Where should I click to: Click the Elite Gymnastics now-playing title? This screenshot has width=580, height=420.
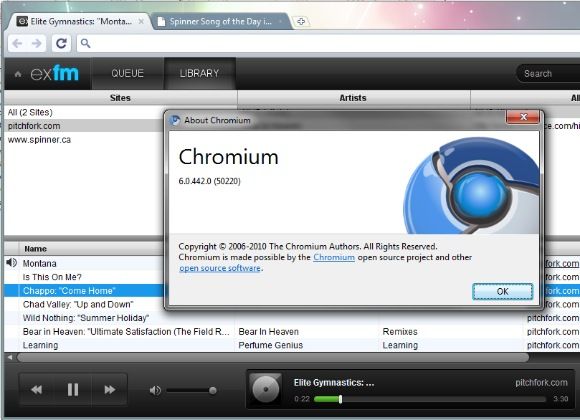click(x=334, y=383)
